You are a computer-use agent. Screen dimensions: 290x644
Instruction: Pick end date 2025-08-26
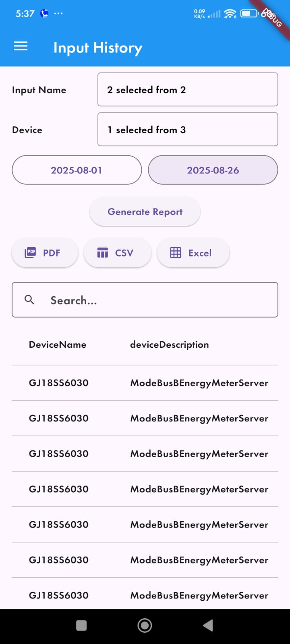(213, 170)
